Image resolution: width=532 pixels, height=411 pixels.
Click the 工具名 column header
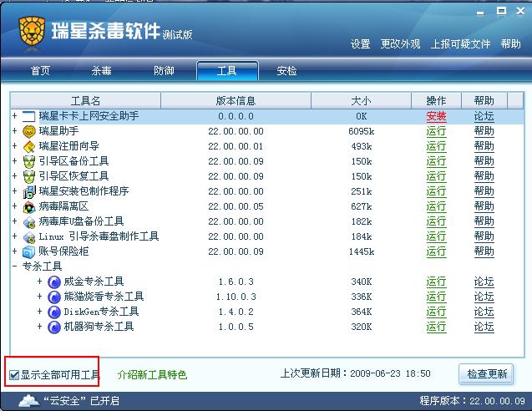point(85,100)
